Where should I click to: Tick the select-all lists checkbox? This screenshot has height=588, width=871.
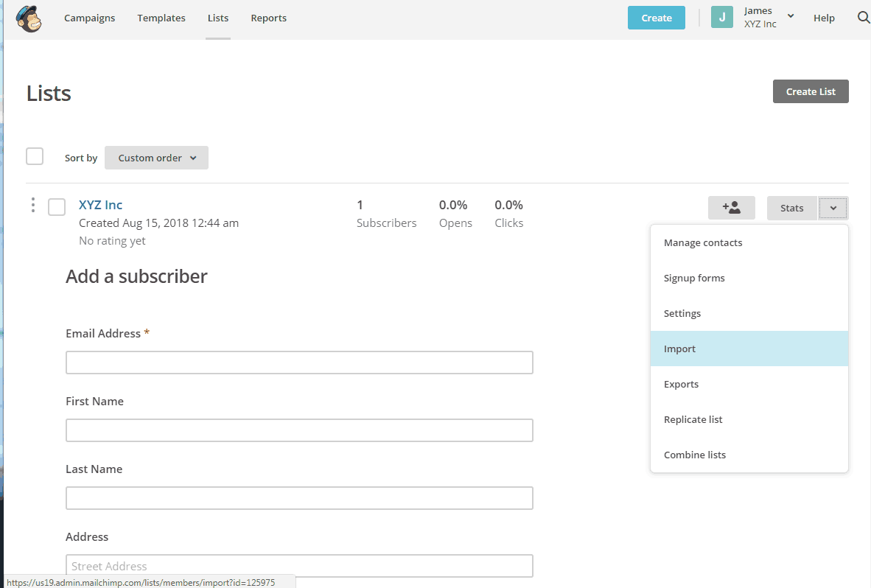tap(35, 156)
